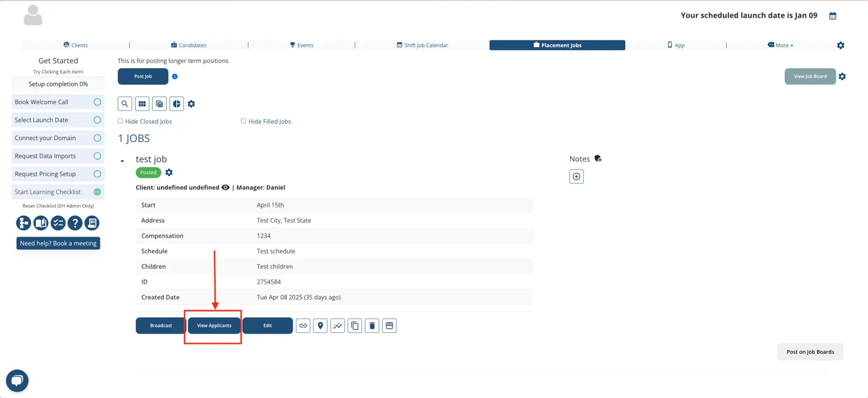The height and width of the screenshot is (398, 868).
Task: Open jobs toolbar settings gear
Action: (x=191, y=103)
